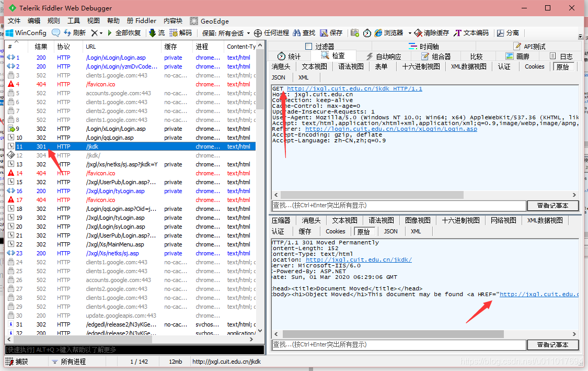This screenshot has height=371, width=588.
Task: Open WinConfig from the toolbar
Action: pos(26,33)
